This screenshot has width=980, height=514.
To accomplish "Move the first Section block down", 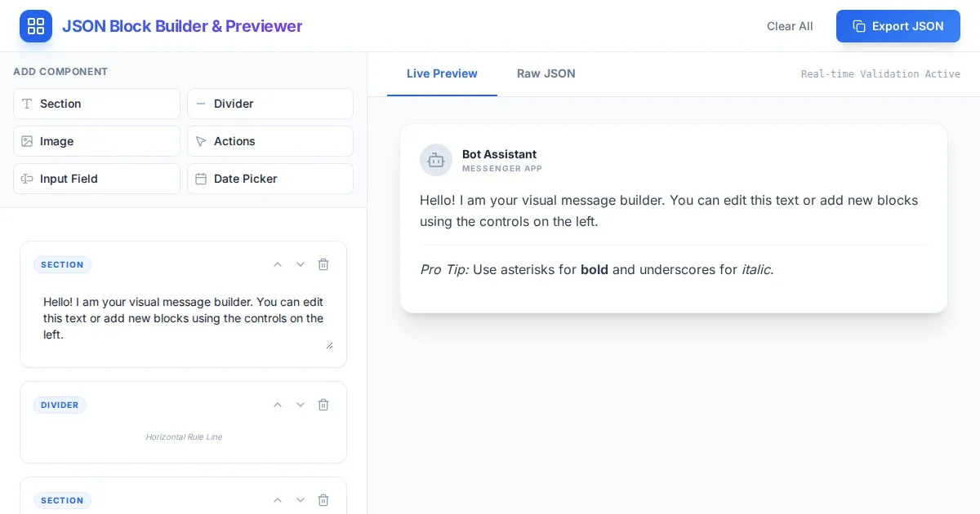I will (301, 264).
